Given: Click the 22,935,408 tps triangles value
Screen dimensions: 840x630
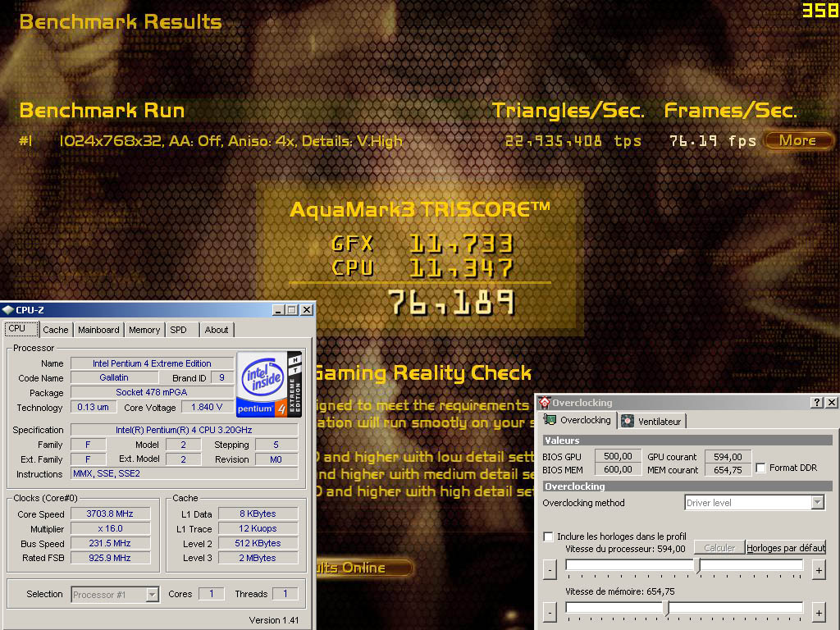Looking at the screenshot, I should click(573, 141).
